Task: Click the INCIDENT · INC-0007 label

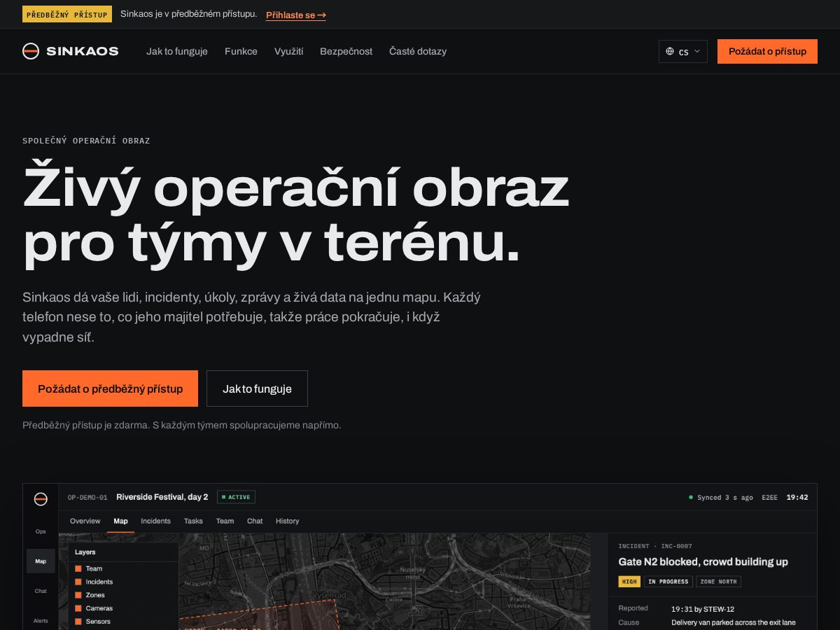Action: [x=655, y=546]
